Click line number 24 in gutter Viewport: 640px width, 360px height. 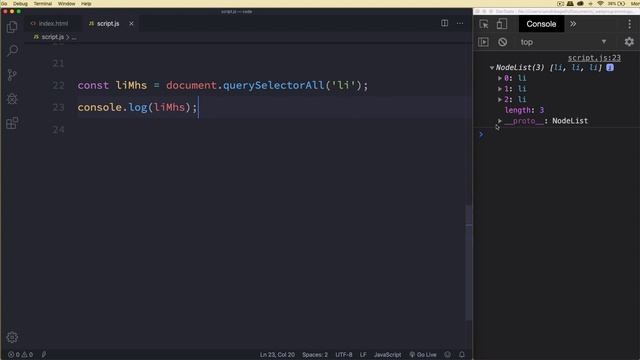pos(58,129)
